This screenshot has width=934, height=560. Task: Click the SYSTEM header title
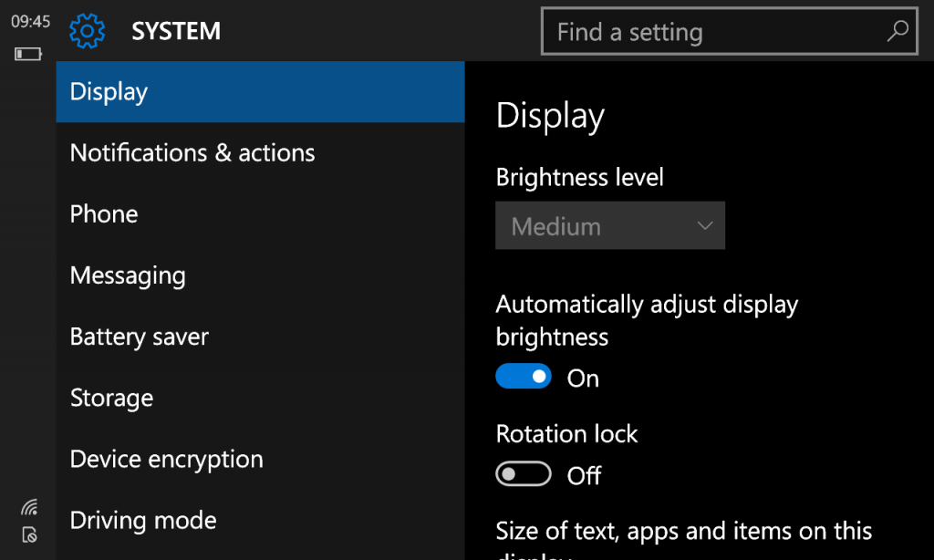176,31
